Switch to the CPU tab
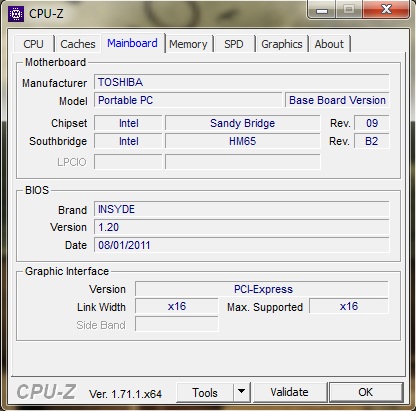416x411 pixels. coord(33,44)
